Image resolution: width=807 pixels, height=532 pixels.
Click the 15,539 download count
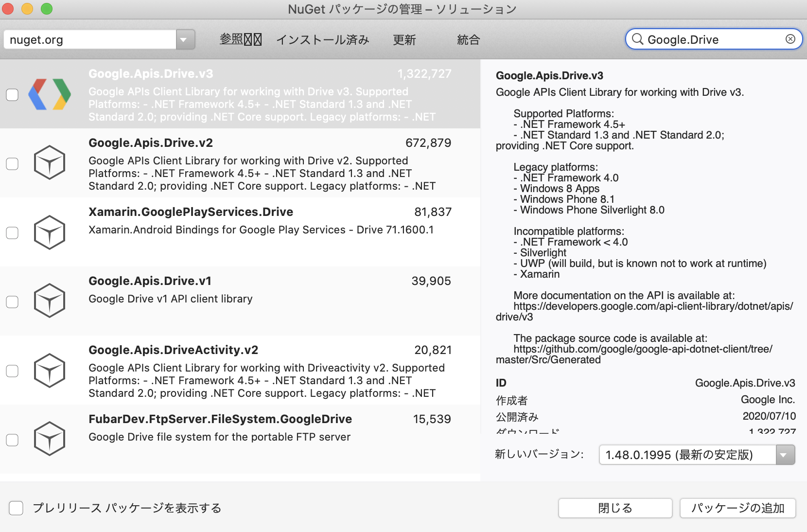(432, 419)
